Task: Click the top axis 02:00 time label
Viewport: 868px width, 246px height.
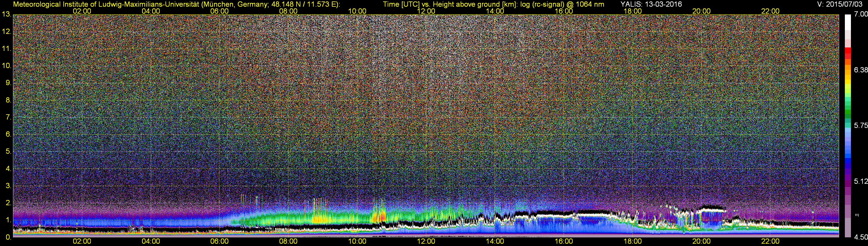Action: coord(82,11)
